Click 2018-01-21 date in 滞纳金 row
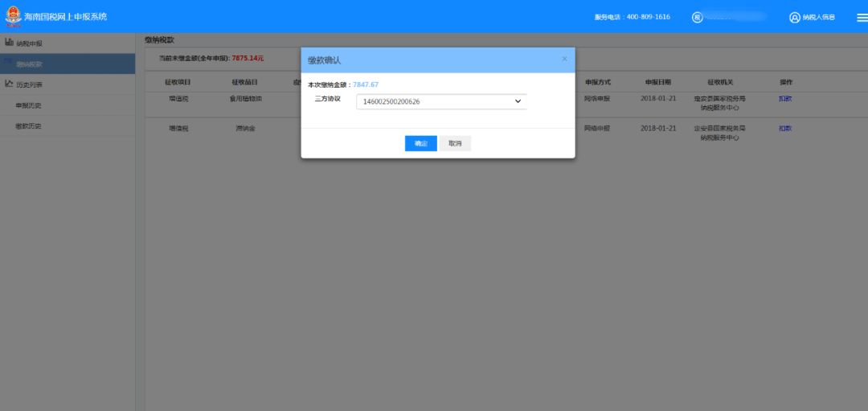Image resolution: width=868 pixels, height=411 pixels. pyautogui.click(x=658, y=129)
